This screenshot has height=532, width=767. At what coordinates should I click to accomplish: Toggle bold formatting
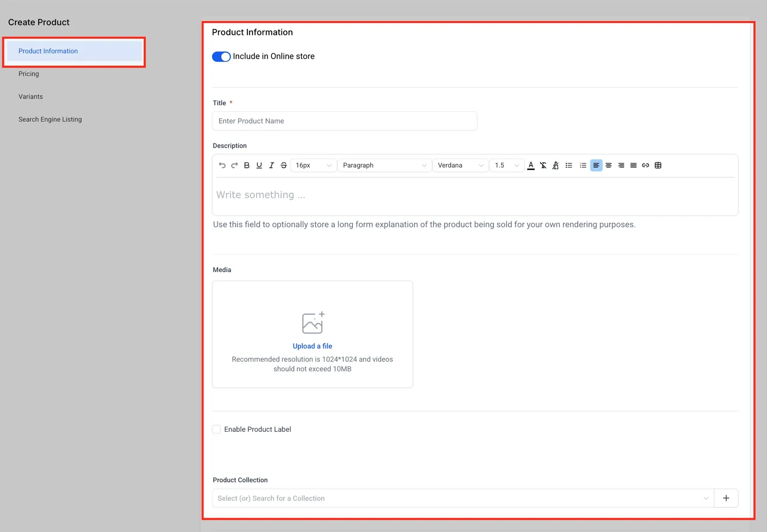click(247, 165)
